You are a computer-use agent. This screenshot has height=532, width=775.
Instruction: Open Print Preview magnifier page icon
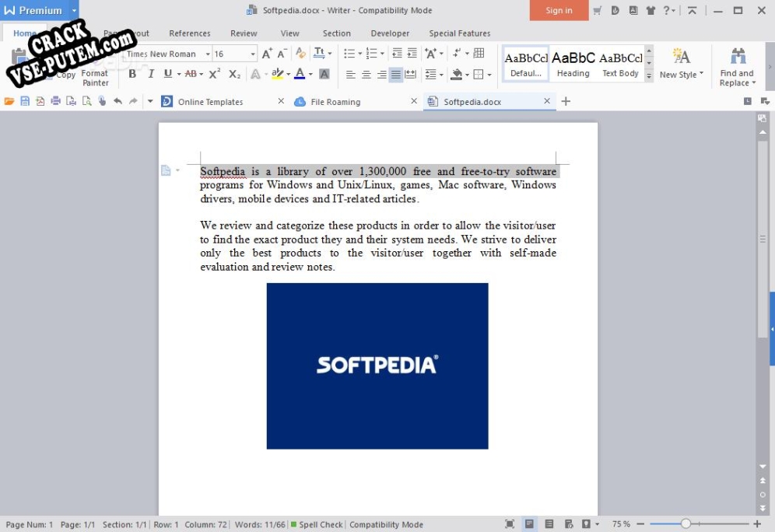pos(87,101)
